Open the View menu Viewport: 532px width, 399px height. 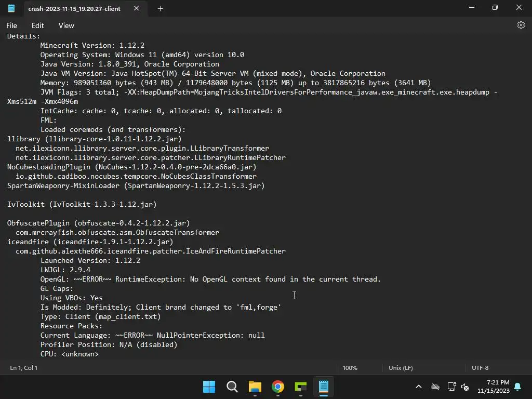click(66, 25)
